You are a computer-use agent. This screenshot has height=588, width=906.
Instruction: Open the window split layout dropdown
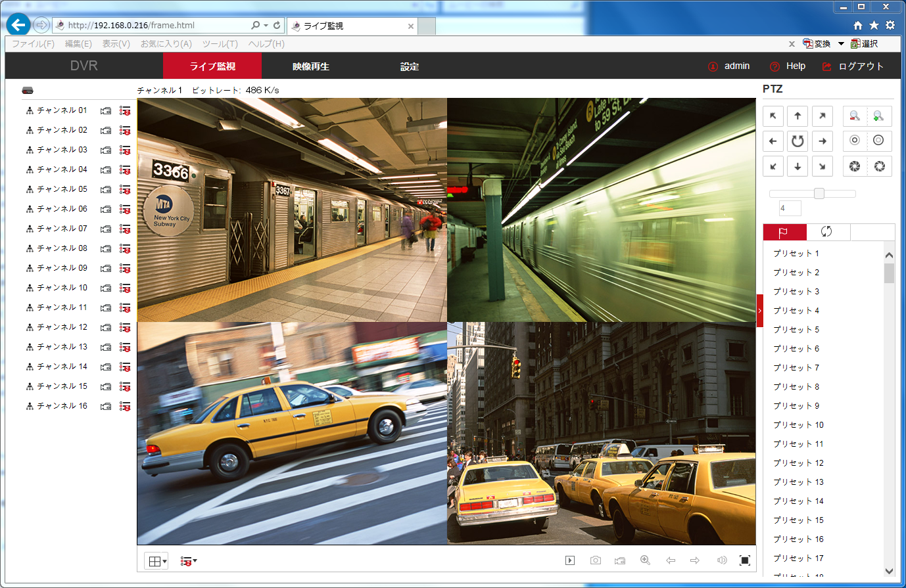click(x=156, y=561)
